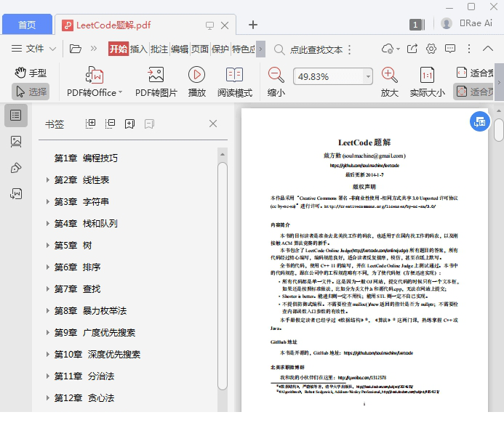The width and height of the screenshot is (504, 428).
Task: Switch to the 保护 tab
Action: click(x=220, y=49)
